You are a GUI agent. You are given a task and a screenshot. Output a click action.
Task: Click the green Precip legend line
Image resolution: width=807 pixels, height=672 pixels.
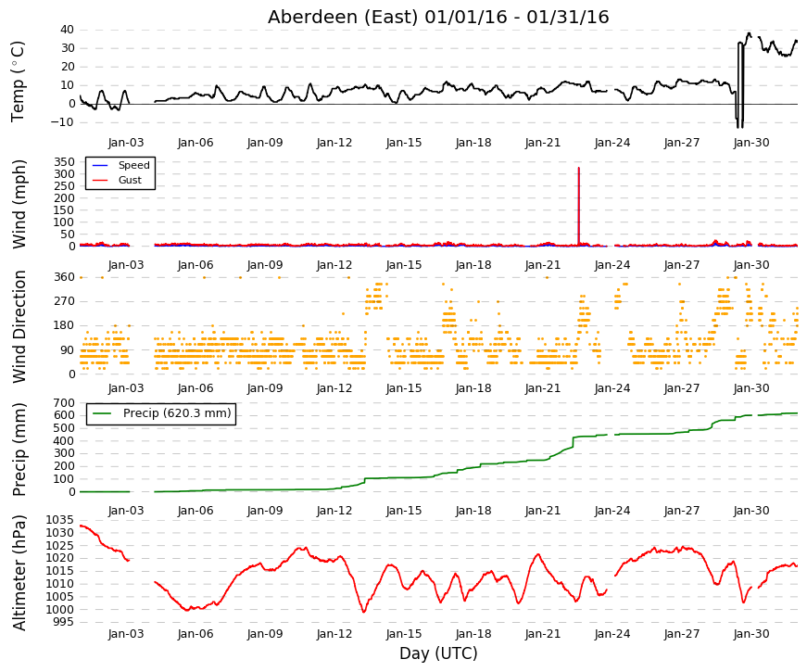102,413
